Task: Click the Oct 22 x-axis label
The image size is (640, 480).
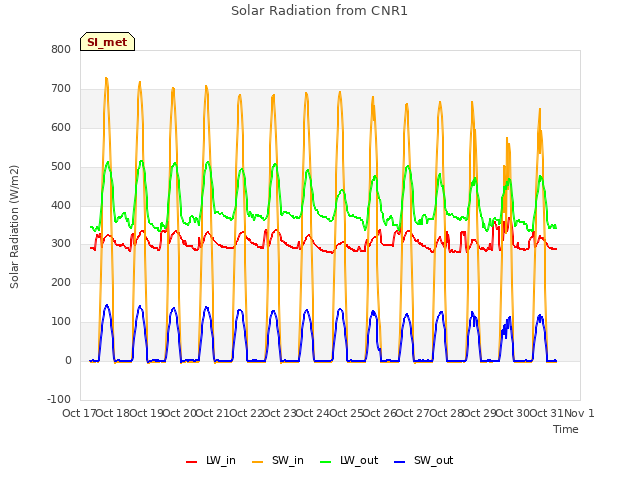Action: tap(246, 413)
